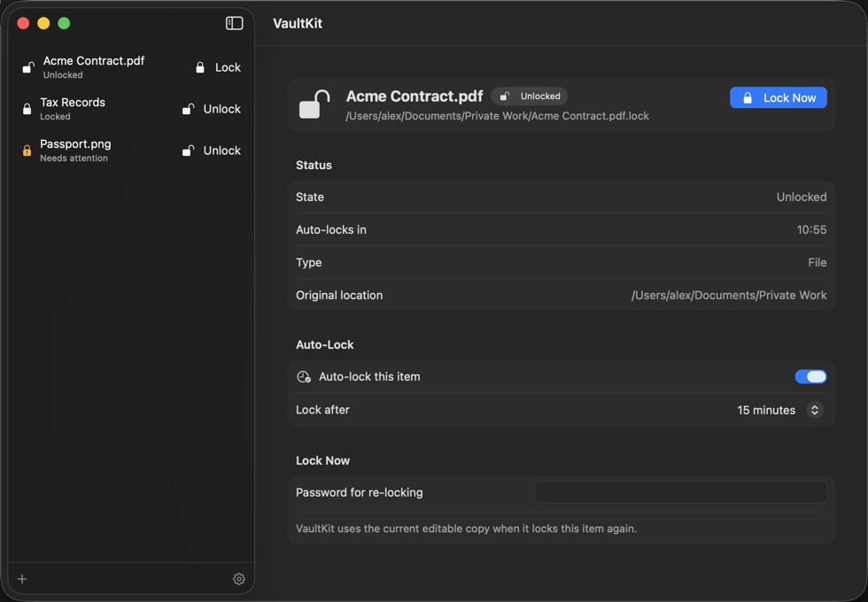Click the add item plus icon
Image resolution: width=868 pixels, height=602 pixels.
pos(22,579)
